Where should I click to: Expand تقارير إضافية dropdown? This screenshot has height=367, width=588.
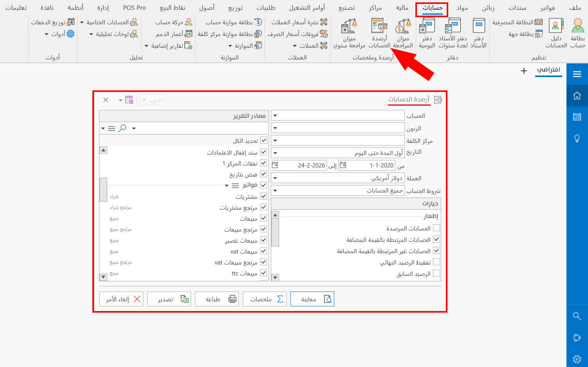pyautogui.click(x=146, y=46)
